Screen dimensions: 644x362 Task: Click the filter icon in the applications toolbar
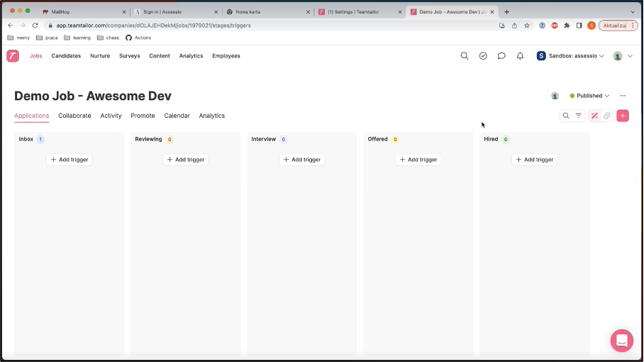(x=578, y=116)
